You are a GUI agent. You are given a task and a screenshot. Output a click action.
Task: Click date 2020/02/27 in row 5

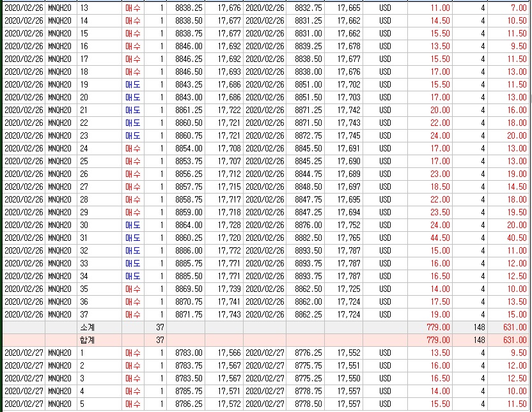click(x=24, y=404)
